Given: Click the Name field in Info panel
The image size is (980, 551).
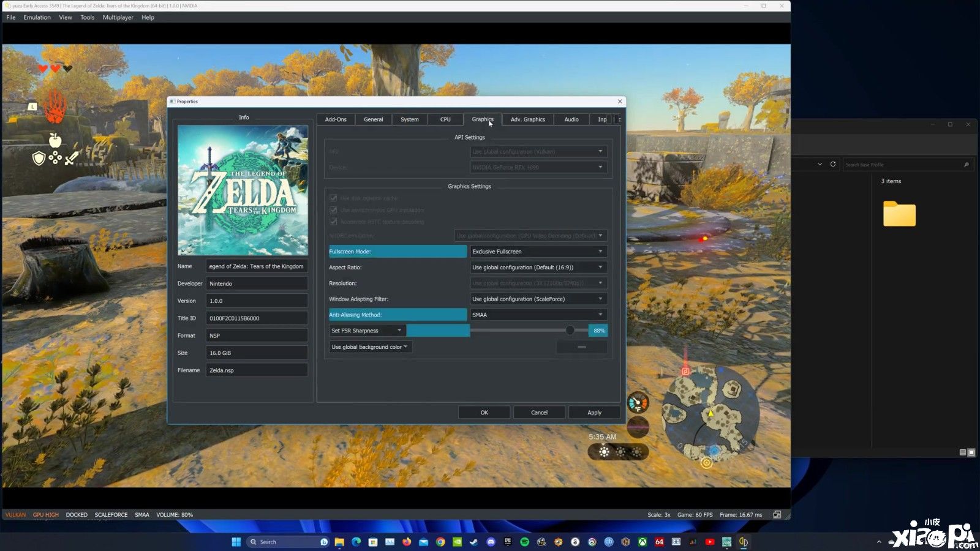Looking at the screenshot, I should point(257,266).
